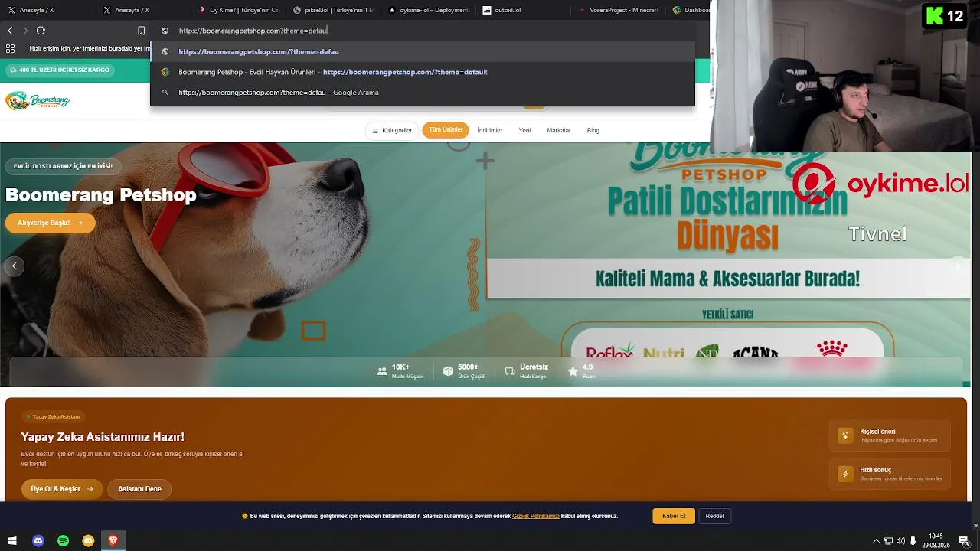The height and width of the screenshot is (551, 980).
Task: Click the Yapay Zeka Asistanımız Hazır! heading
Action: [x=103, y=437]
